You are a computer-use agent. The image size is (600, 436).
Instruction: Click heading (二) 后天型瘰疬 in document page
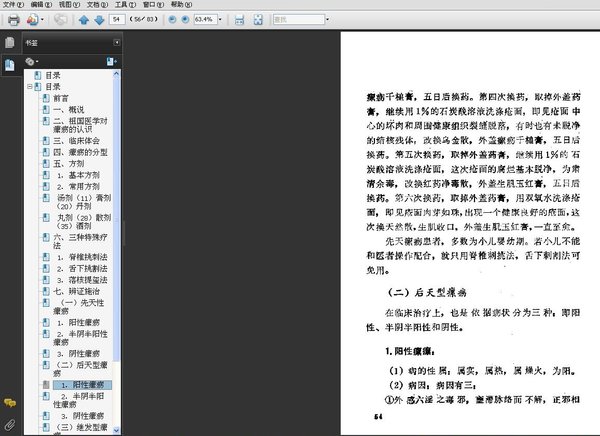coord(427,293)
